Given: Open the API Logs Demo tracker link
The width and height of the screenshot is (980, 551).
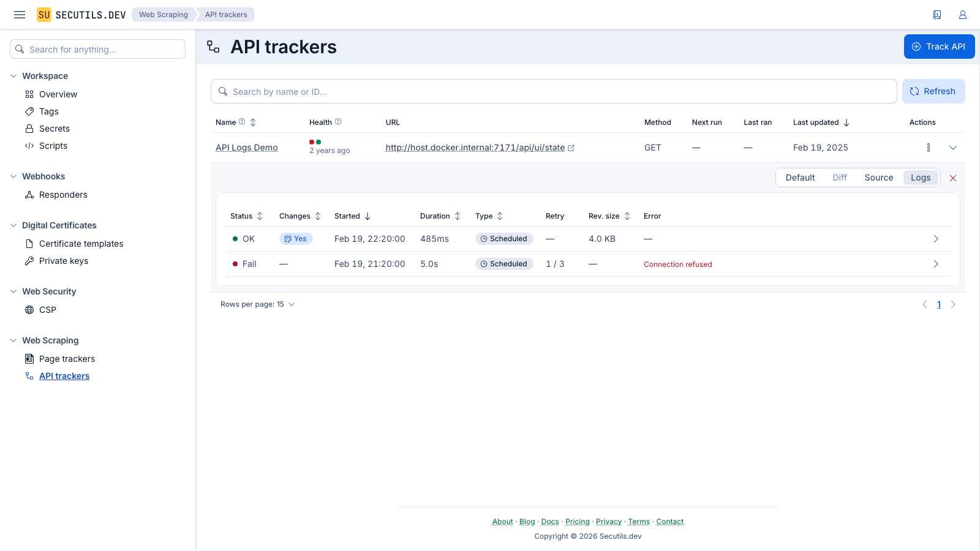Looking at the screenshot, I should coord(247,148).
